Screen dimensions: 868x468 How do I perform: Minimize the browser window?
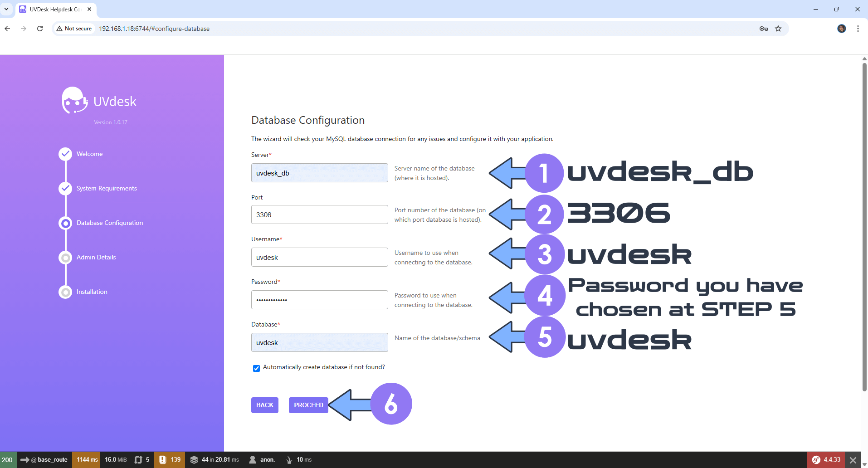816,9
